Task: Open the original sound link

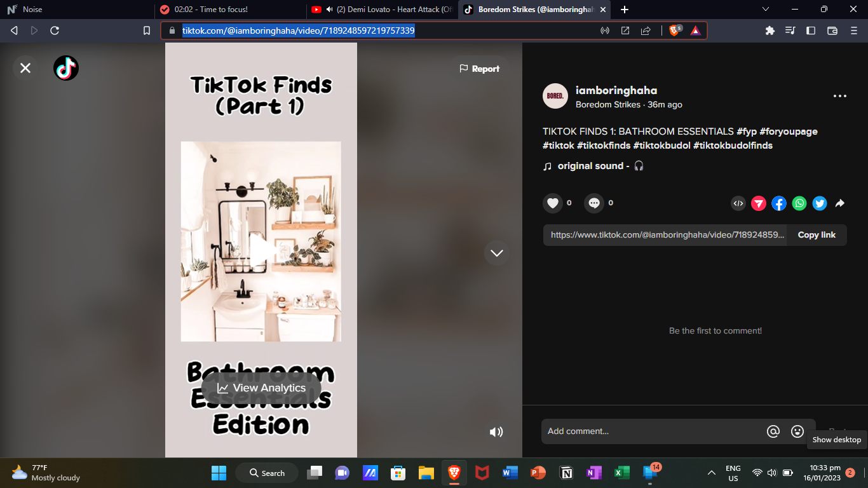Action: coord(593,166)
